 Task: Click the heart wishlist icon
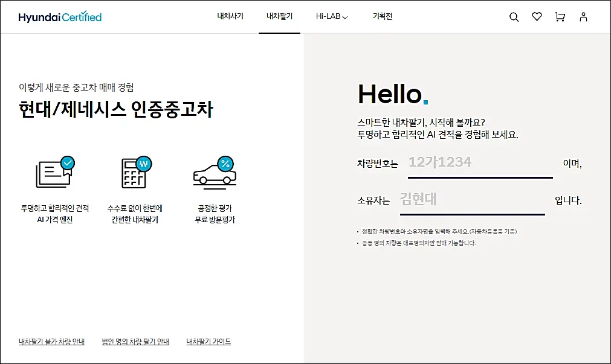[x=536, y=17]
